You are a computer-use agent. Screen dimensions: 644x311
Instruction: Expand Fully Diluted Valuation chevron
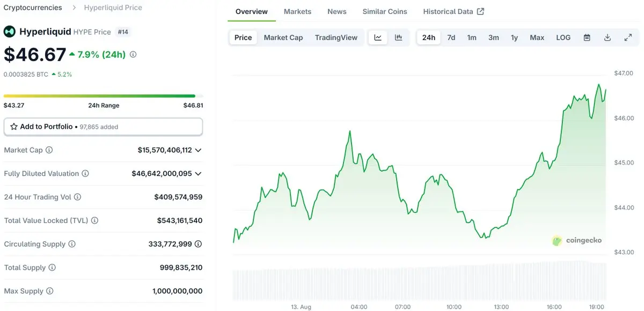199,174
